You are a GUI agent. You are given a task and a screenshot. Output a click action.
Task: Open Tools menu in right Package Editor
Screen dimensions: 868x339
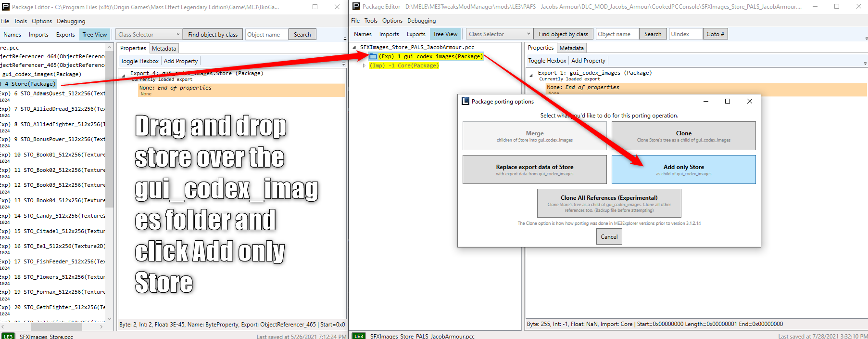(371, 21)
